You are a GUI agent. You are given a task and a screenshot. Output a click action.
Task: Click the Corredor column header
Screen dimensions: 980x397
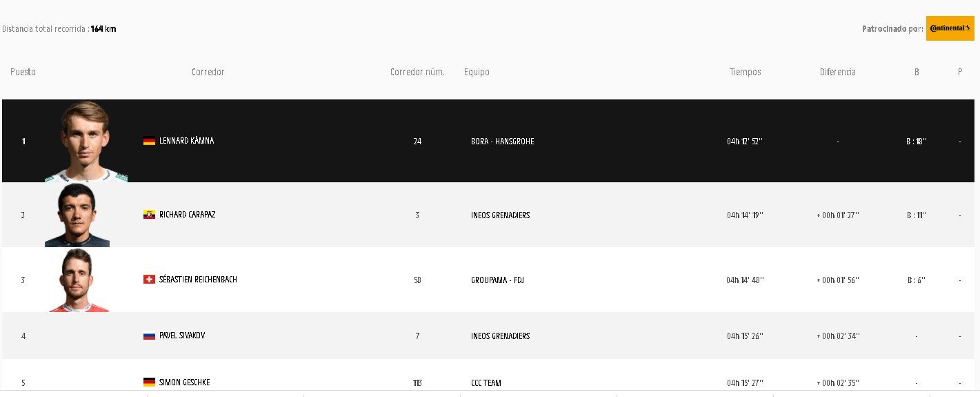(208, 72)
